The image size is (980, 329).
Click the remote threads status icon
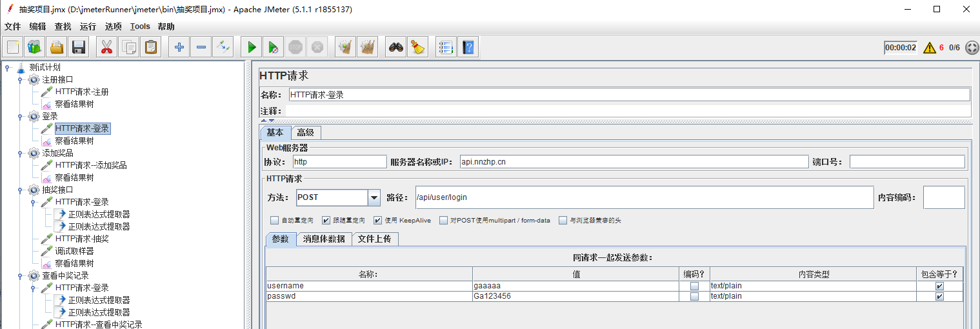[x=972, y=47]
